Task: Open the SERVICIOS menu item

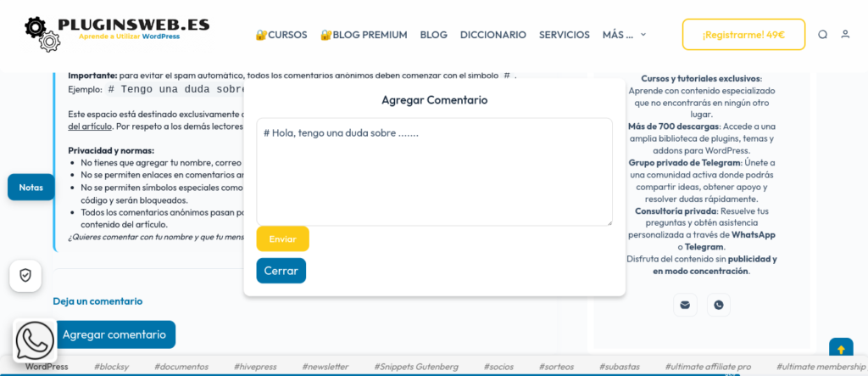Action: tap(564, 35)
